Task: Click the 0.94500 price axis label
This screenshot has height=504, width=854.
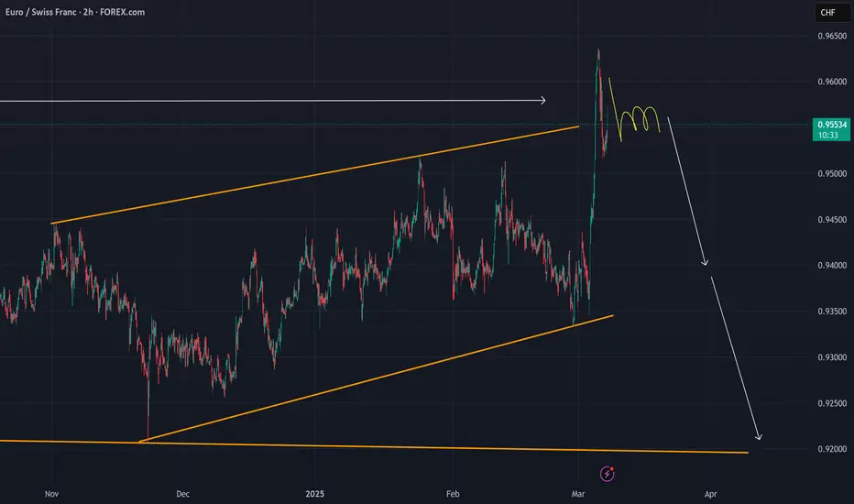Action: pyautogui.click(x=832, y=220)
